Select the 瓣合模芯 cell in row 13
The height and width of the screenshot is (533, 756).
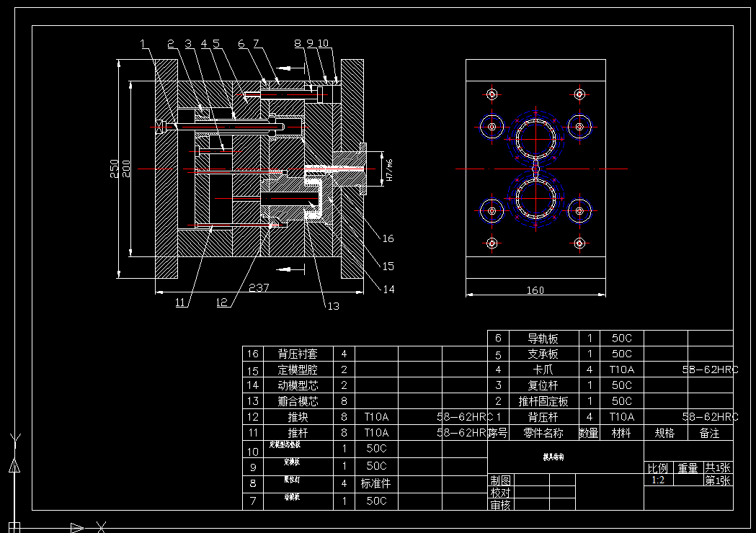coord(298,401)
